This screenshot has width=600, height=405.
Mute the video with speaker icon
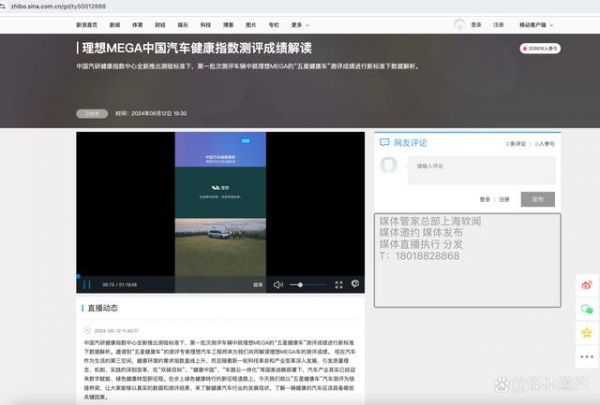(278, 284)
